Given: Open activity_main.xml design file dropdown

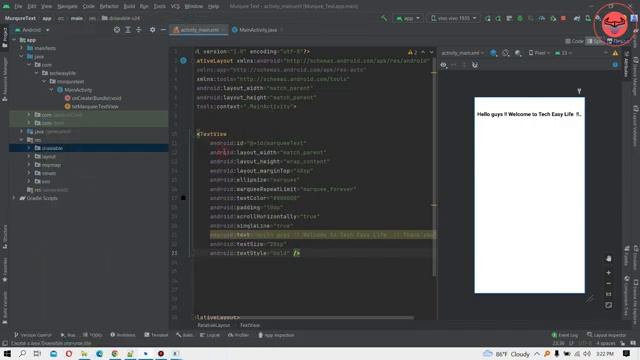Looking at the screenshot, I should coord(462,53).
